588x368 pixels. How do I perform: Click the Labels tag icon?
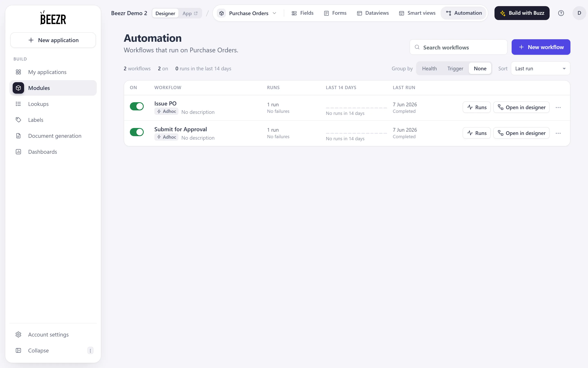tap(18, 120)
